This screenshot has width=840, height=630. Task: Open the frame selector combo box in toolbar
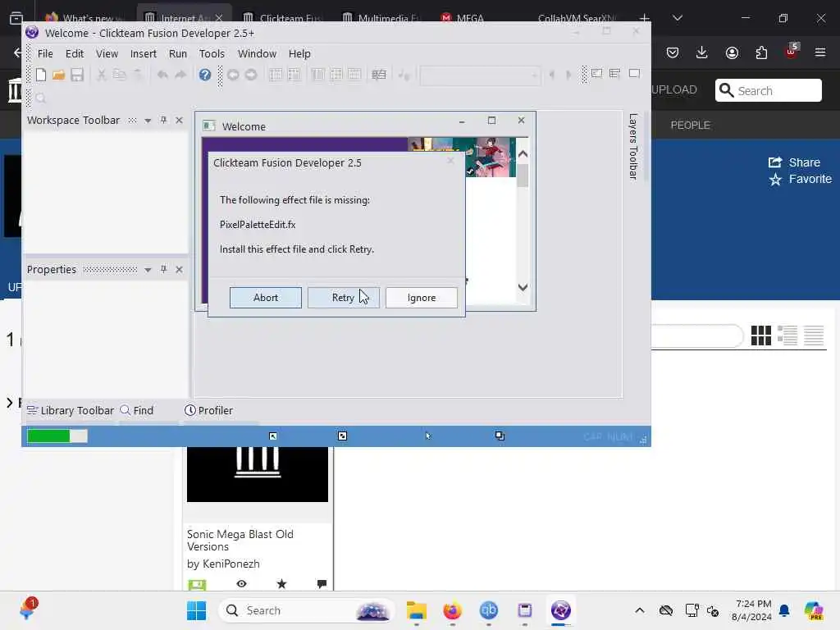tap(479, 75)
